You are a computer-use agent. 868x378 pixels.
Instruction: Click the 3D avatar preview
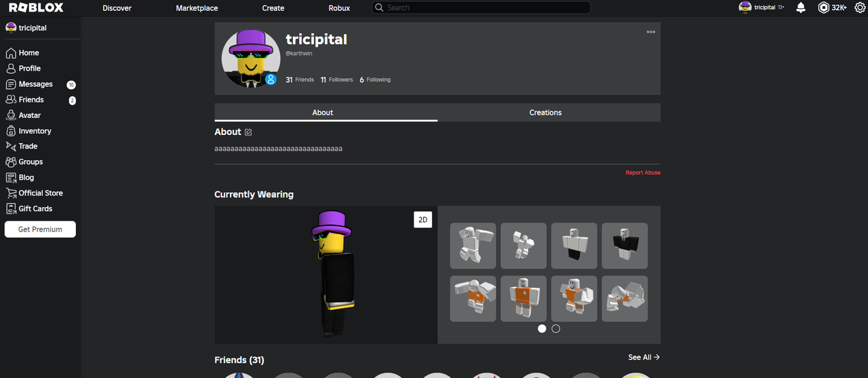(x=326, y=274)
